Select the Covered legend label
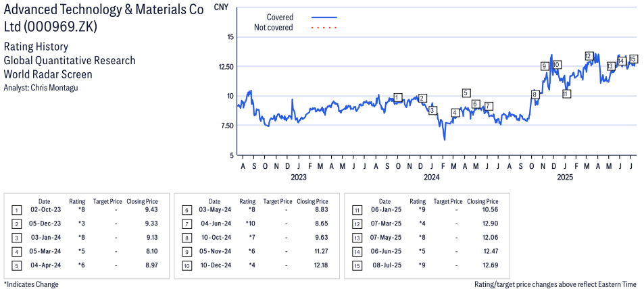644x289 pixels. [280, 18]
